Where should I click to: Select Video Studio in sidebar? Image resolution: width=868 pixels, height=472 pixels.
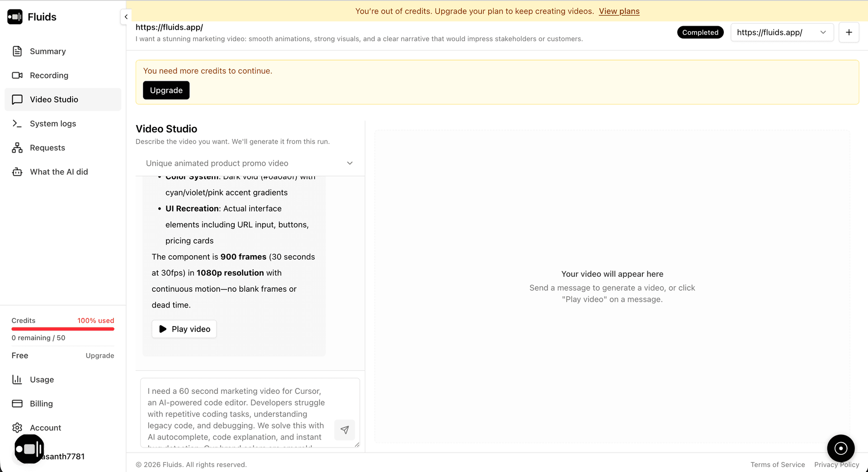point(54,99)
